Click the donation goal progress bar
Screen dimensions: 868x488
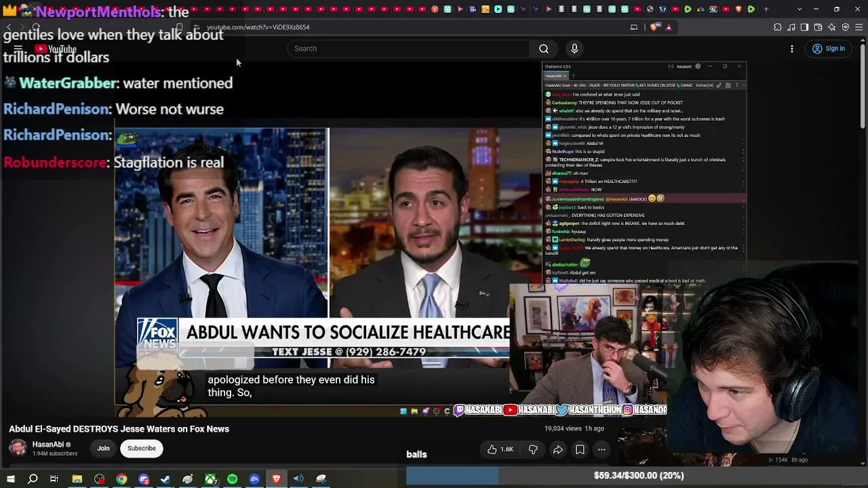coord(637,476)
